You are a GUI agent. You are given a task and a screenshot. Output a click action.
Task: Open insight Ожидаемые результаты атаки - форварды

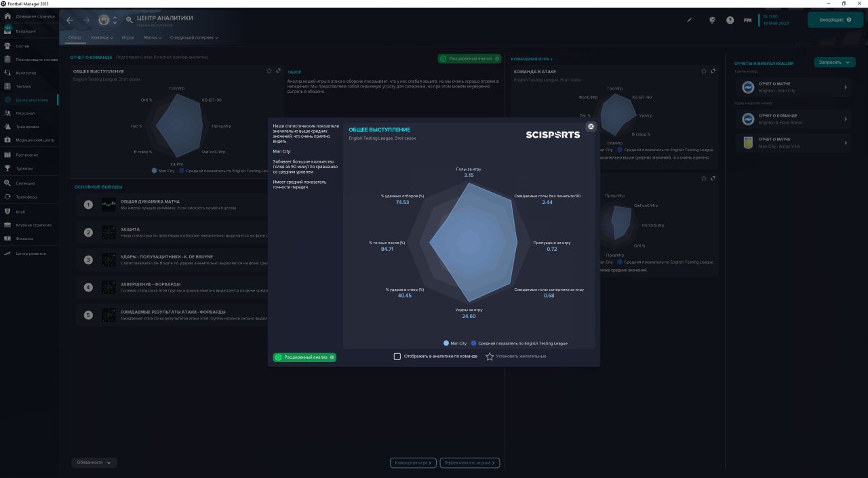tap(173, 315)
